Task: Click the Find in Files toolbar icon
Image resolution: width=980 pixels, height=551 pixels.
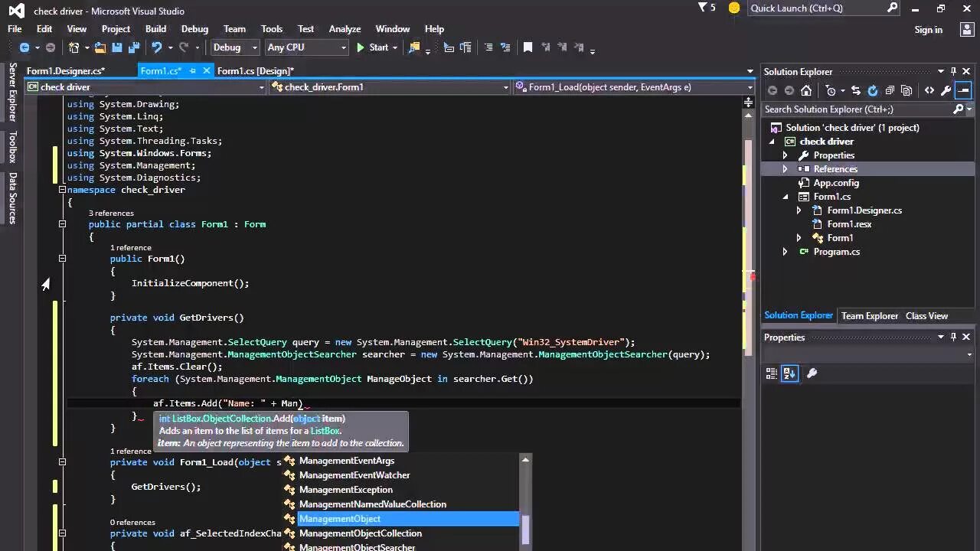Action: click(x=415, y=47)
